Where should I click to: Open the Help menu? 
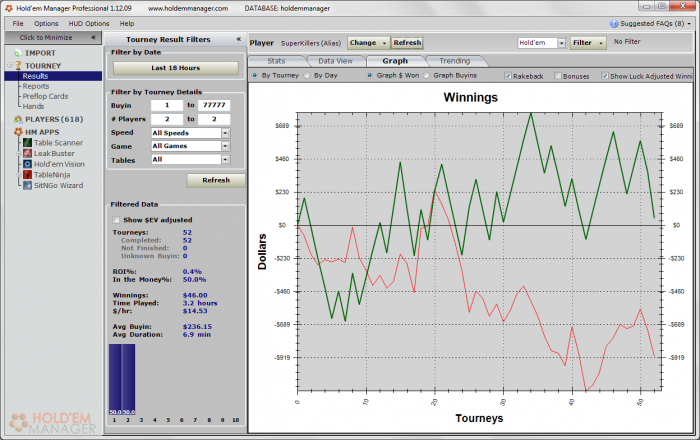127,24
